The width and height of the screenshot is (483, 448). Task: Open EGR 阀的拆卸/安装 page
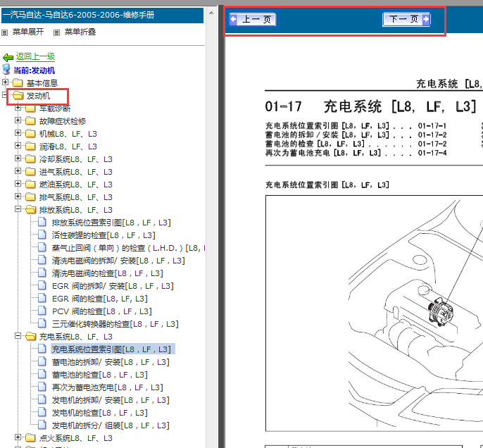[113, 286]
